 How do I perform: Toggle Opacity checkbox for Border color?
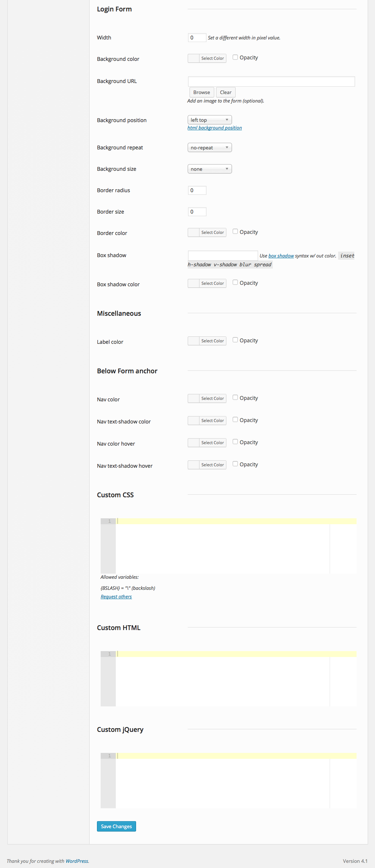235,232
